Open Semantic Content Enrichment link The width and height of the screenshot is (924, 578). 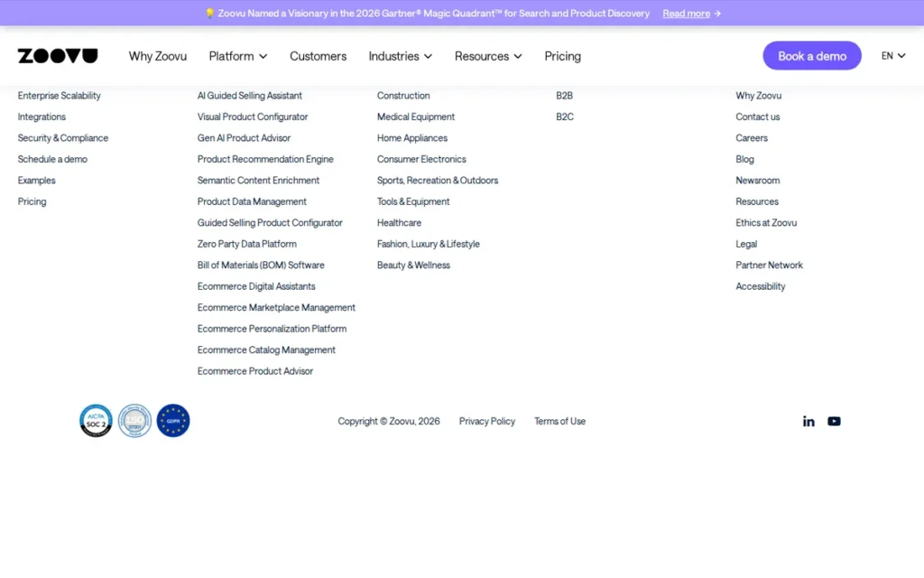point(258,181)
